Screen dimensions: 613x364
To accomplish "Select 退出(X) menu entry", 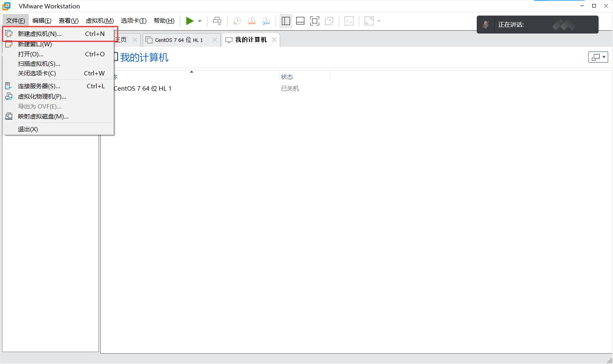I will pos(58,129).
